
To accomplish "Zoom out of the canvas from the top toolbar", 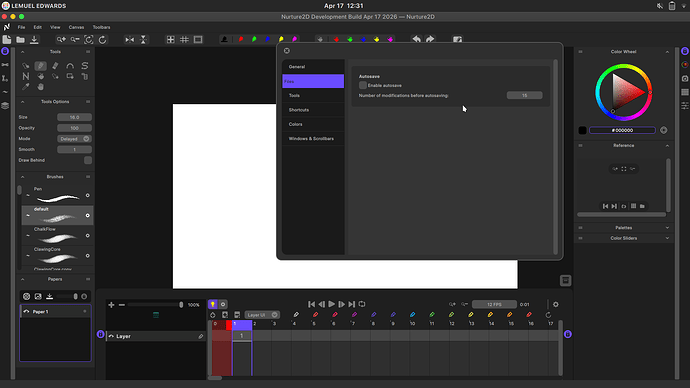I will 75,40.
